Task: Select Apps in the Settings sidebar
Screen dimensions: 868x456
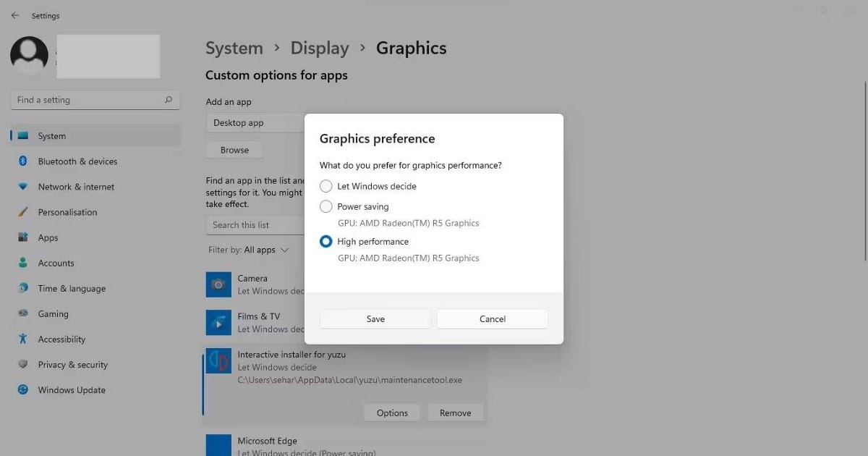Action: point(24,237)
